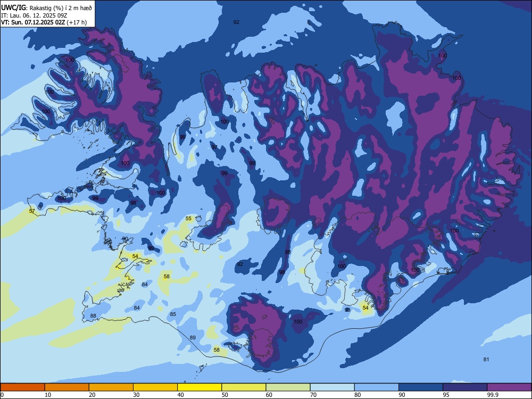The image size is (532, 399).
Task: Pick the light green 60–70 legend swatch
Action: pos(288,387)
